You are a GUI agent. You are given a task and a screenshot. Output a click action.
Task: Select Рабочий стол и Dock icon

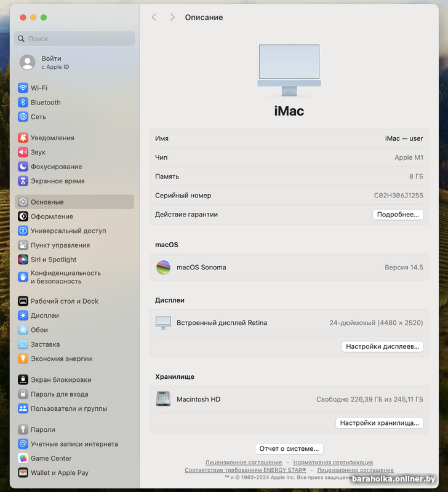click(x=23, y=301)
